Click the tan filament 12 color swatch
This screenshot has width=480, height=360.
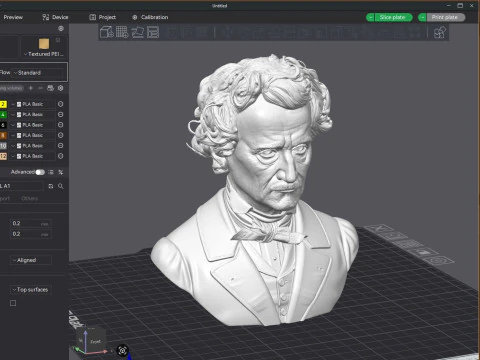3,156
